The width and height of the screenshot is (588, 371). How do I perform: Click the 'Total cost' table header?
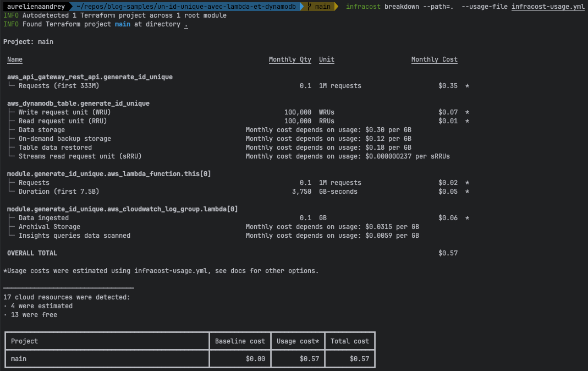tap(349, 341)
